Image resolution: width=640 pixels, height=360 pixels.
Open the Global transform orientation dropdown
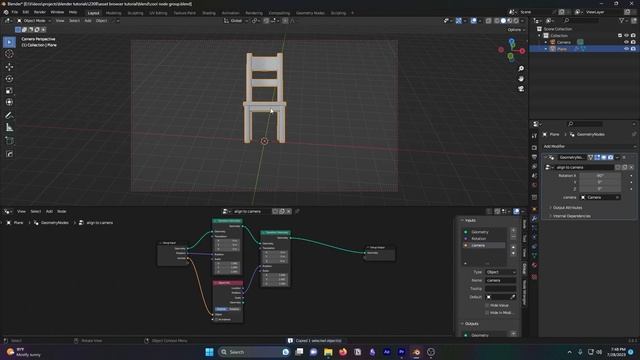coord(236,20)
